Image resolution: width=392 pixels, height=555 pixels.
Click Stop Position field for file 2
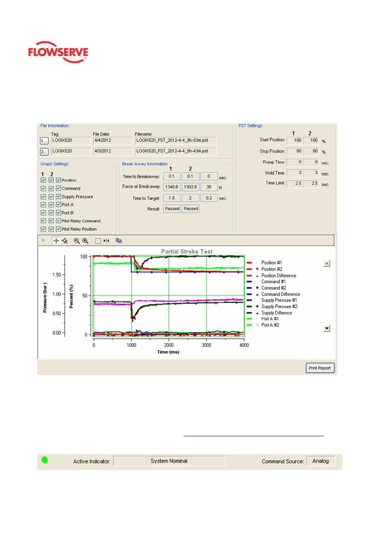(311, 151)
